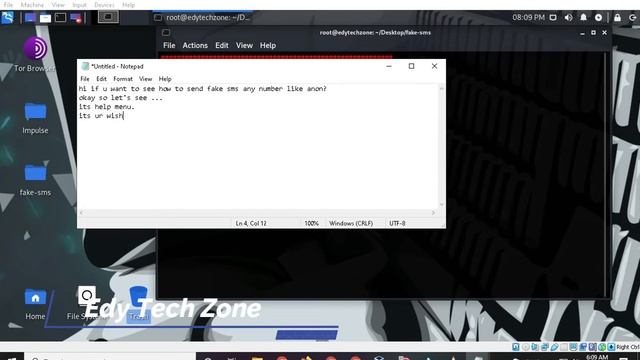Open the display settings tray icon
Image resolution: width=640 pixels, height=360 pixels.
pyautogui.click(x=553, y=18)
